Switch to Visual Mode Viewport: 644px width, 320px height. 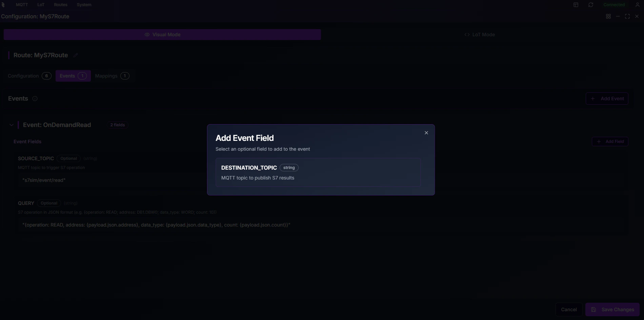162,34
